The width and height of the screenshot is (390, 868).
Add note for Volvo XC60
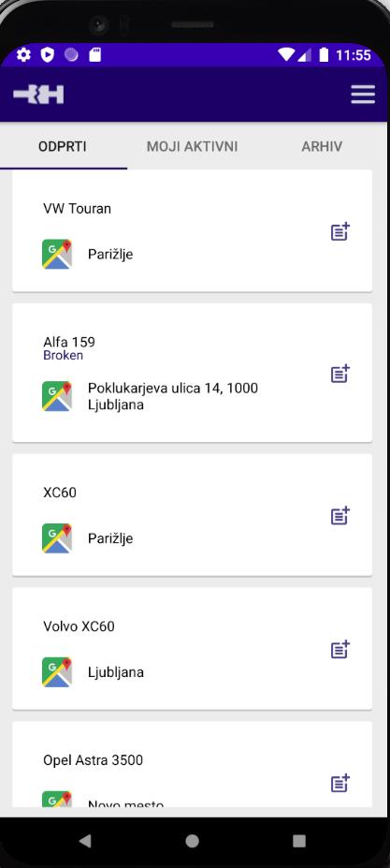340,649
